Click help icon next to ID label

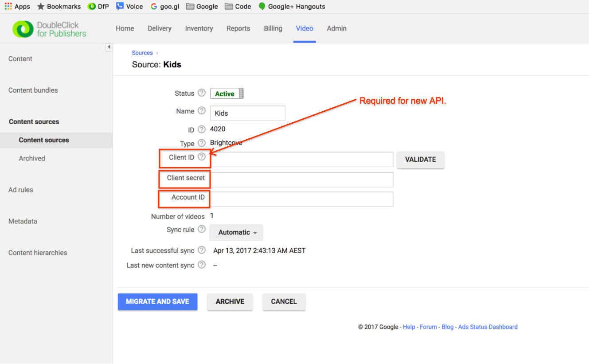(202, 129)
